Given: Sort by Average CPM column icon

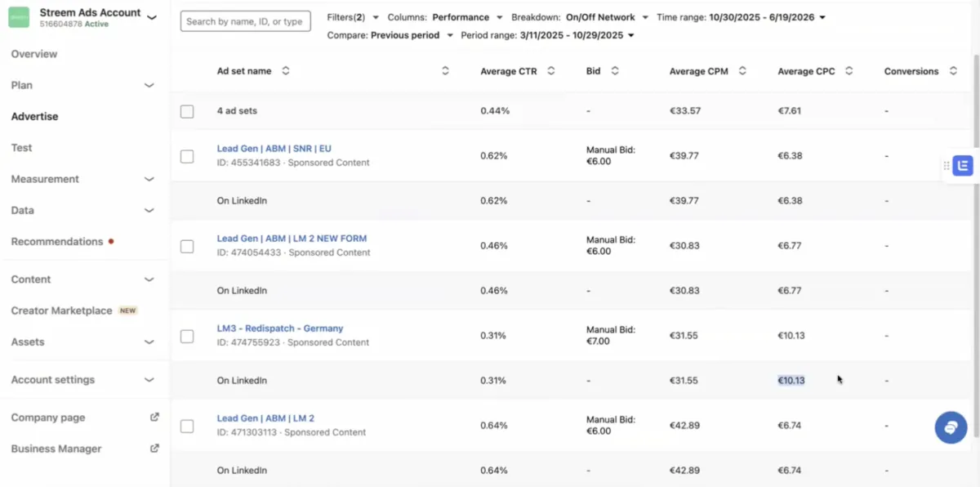Looking at the screenshot, I should tap(742, 71).
